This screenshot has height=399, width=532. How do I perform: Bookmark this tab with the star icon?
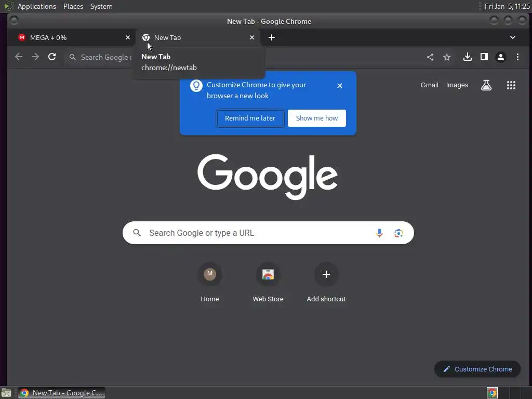pyautogui.click(x=447, y=57)
